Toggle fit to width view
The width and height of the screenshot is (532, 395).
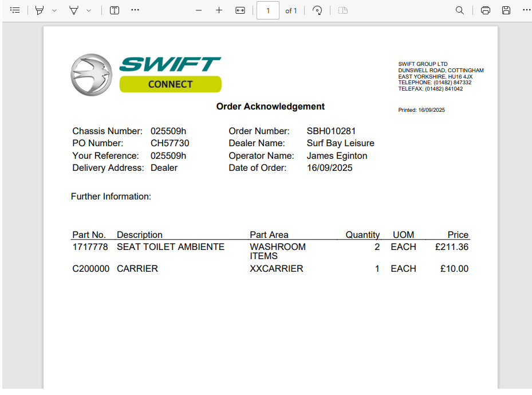[x=241, y=10]
